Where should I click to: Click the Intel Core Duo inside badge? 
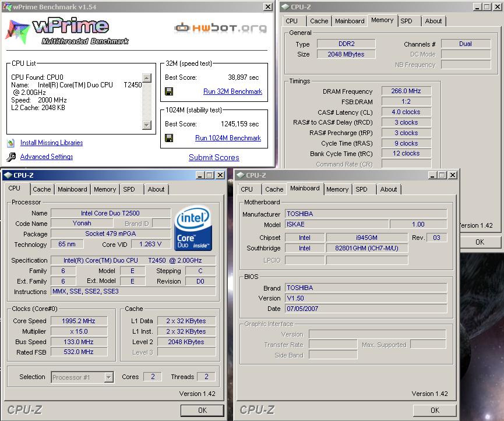tap(193, 228)
